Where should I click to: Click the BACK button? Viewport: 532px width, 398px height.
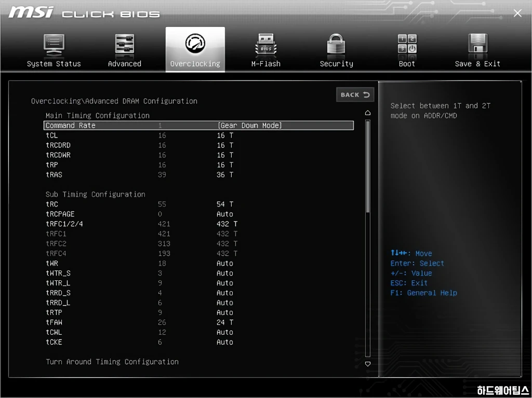(355, 94)
